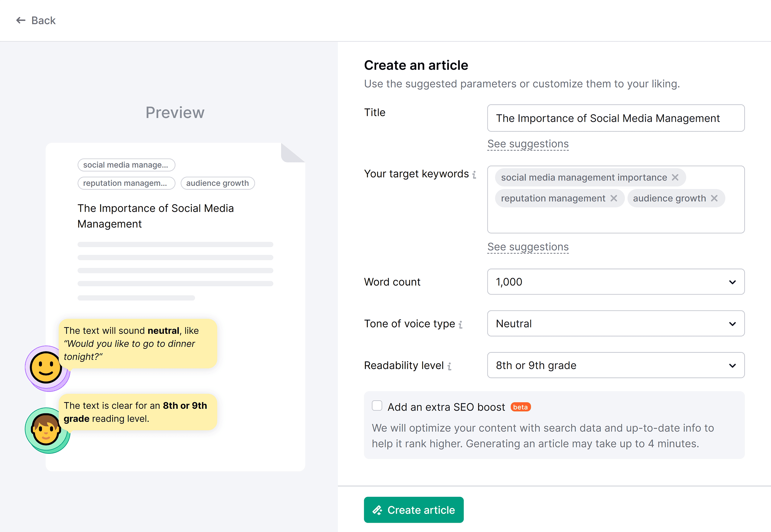
Task: Enable Add an extra SEO boost
Action: (377, 406)
